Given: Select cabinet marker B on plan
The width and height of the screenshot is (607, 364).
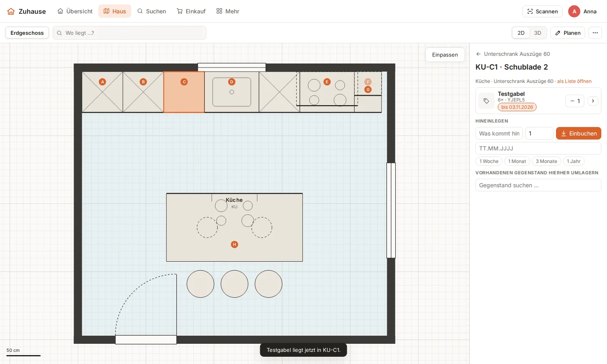Looking at the screenshot, I should (x=143, y=82).
